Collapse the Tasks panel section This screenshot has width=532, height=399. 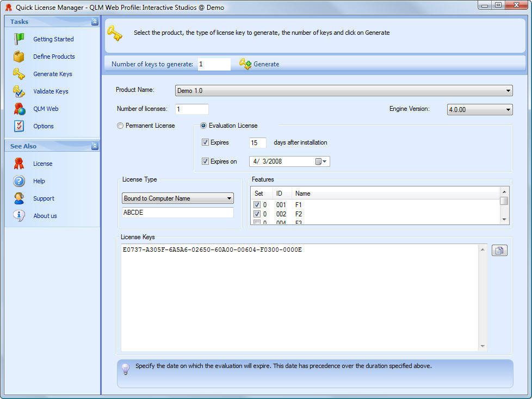(95, 22)
